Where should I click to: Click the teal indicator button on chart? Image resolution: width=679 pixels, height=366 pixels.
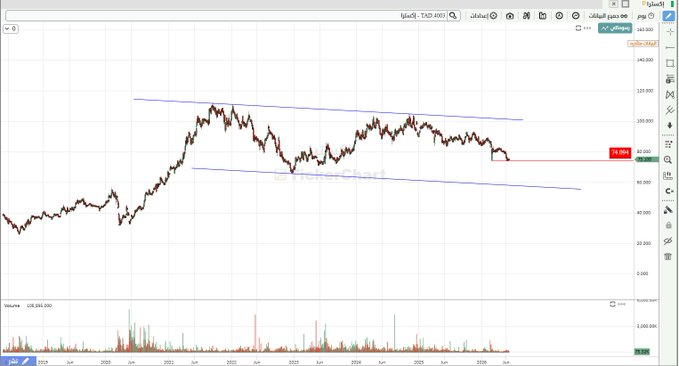pos(615,28)
